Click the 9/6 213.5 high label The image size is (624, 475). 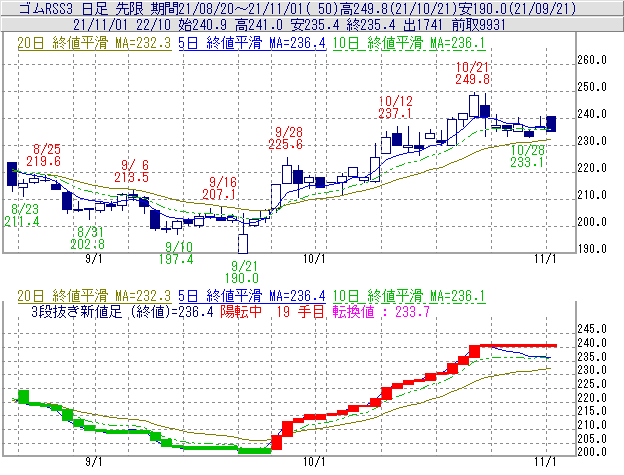pos(131,171)
